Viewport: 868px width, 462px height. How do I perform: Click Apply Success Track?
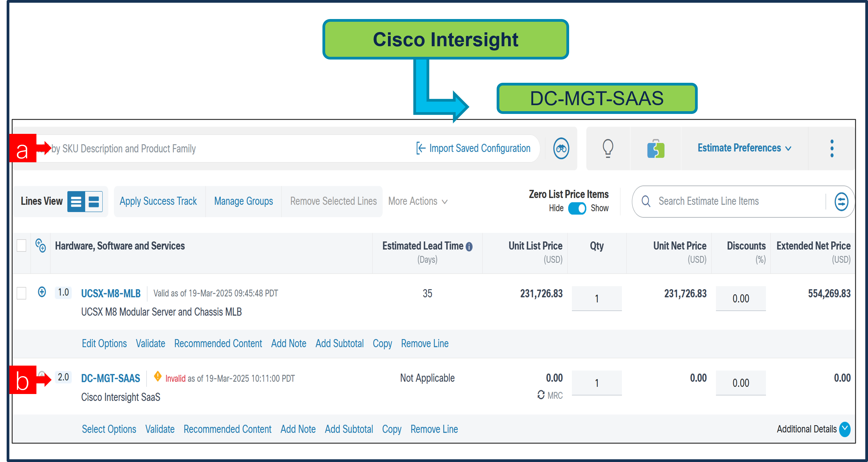pos(158,201)
